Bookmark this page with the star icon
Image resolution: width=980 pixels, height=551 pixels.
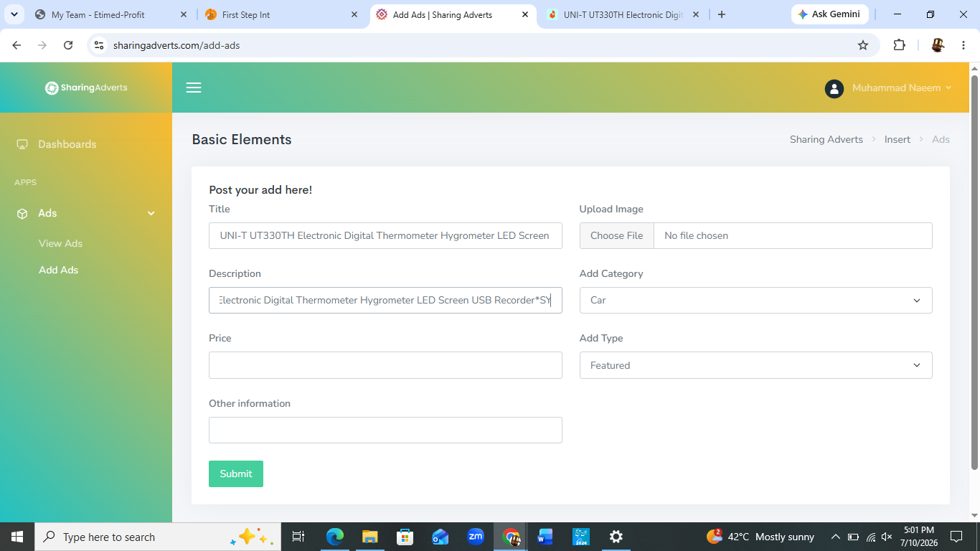(x=863, y=45)
